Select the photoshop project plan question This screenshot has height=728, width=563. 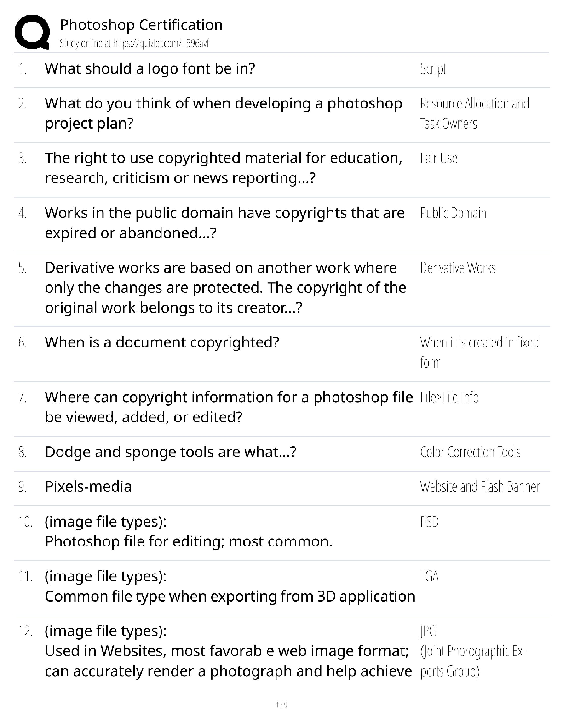[223, 113]
